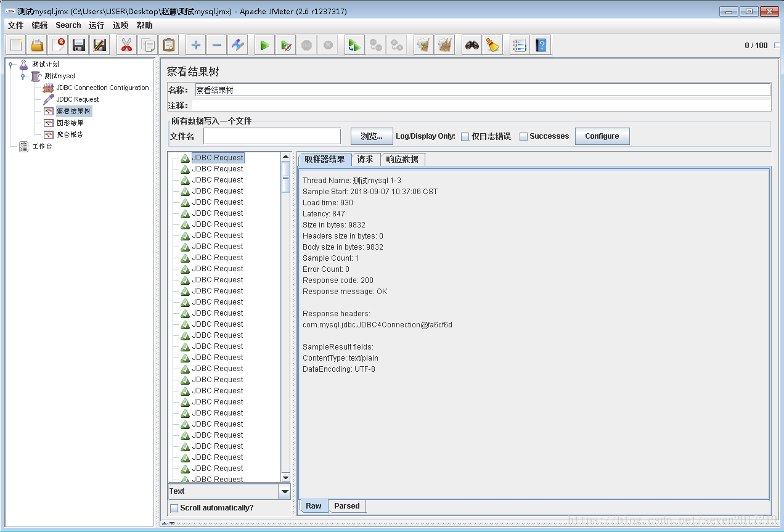784x532 pixels.
Task: Open the 选项 menu
Action: point(121,25)
